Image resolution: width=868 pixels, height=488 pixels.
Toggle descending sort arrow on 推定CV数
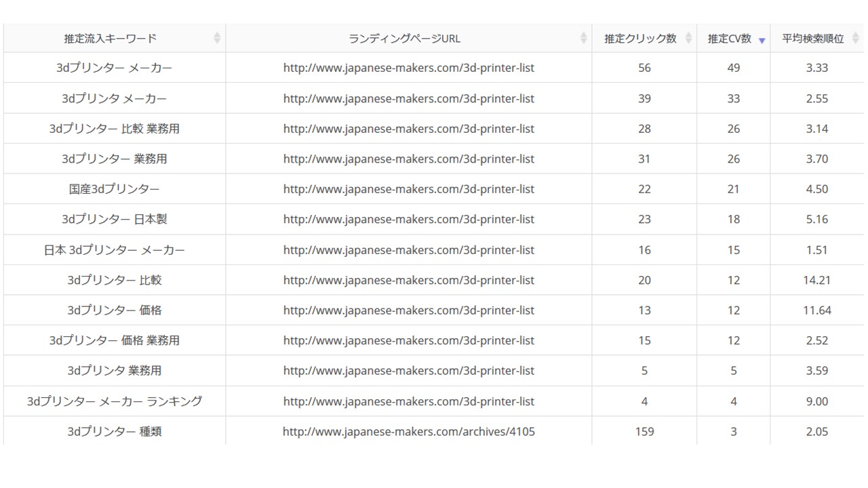(762, 41)
